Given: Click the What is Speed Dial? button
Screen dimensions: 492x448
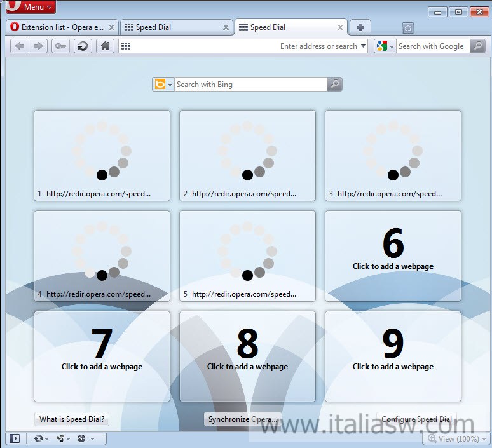Looking at the screenshot, I should click(72, 419).
